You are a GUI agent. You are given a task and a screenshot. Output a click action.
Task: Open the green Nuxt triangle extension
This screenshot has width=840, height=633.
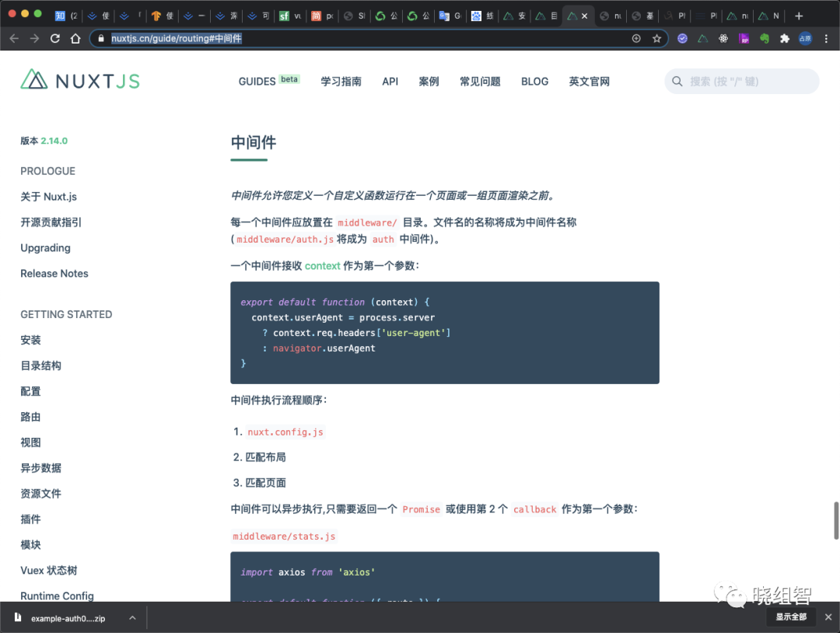pyautogui.click(x=703, y=39)
